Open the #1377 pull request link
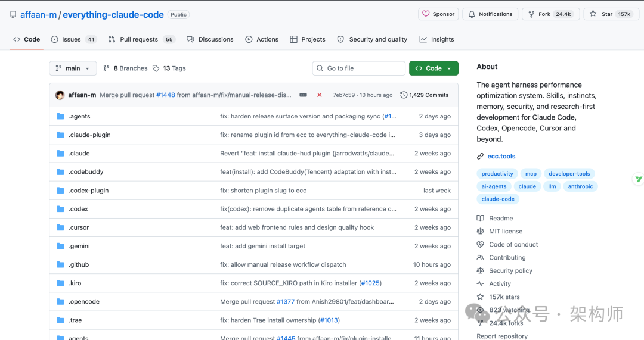Viewport: 644px width, 340px height. 286,301
